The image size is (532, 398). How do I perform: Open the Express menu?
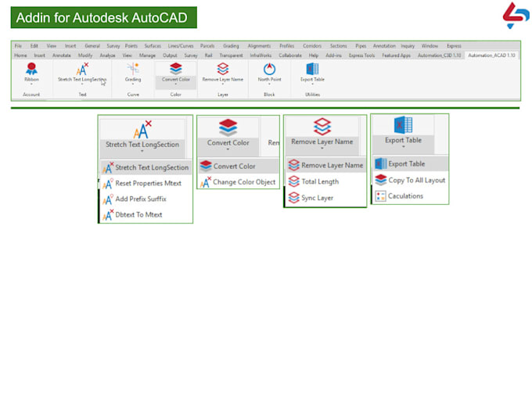coord(454,46)
